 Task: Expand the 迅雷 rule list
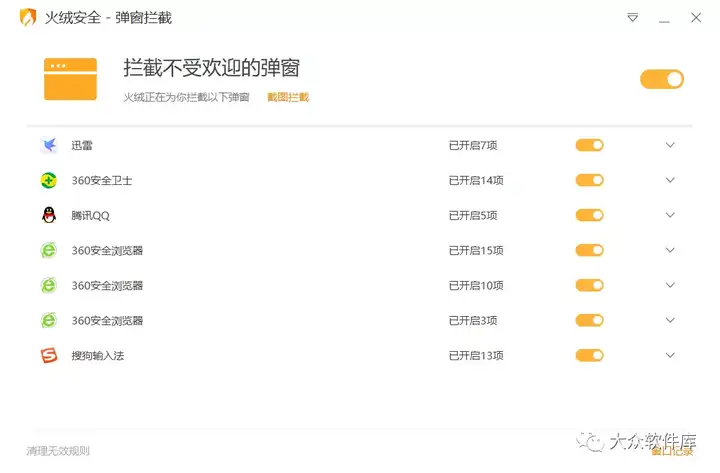[x=670, y=145]
